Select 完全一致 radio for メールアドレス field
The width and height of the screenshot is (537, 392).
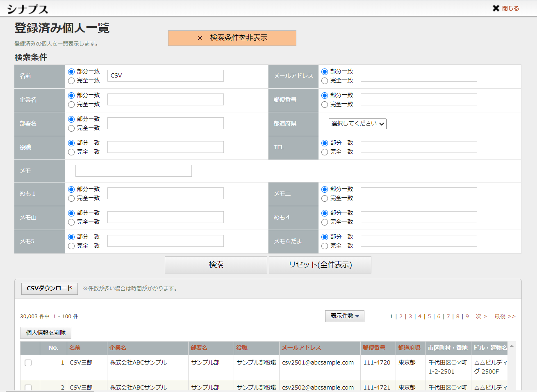[x=325, y=81]
